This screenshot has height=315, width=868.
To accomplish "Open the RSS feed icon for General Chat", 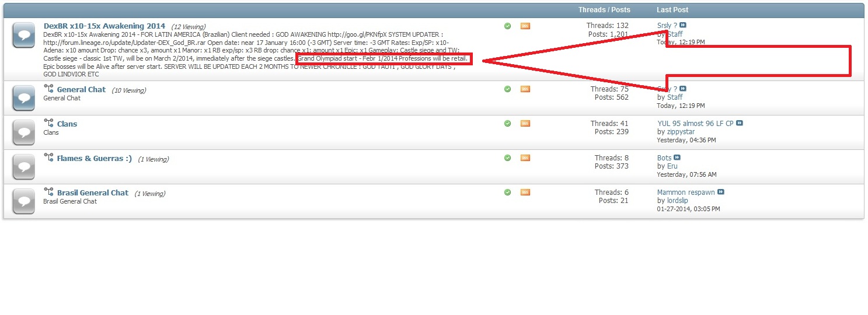I will pos(525,89).
